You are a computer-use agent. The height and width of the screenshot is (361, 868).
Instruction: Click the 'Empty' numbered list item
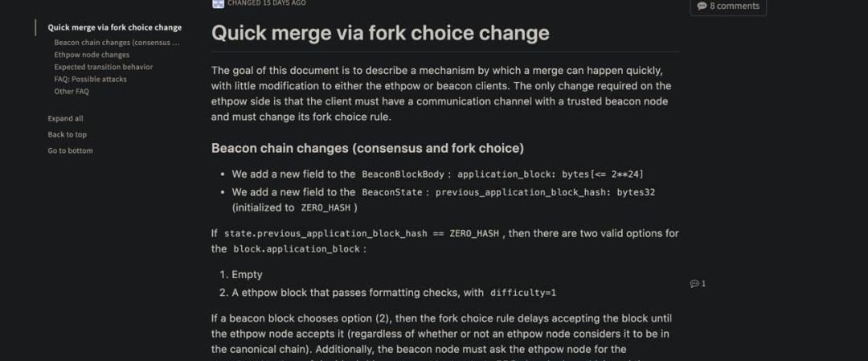point(247,274)
